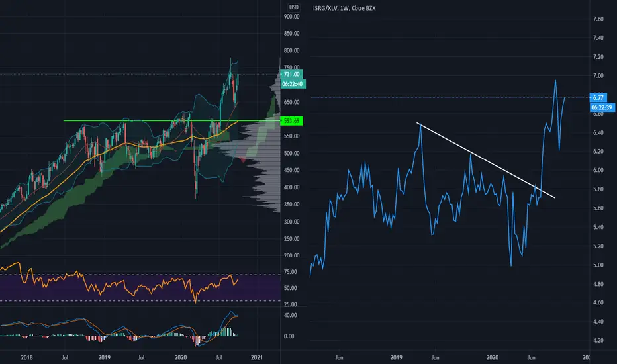Click the 06:22:39 countdown on ratio chart
This screenshot has width=617, height=364.
click(602, 107)
